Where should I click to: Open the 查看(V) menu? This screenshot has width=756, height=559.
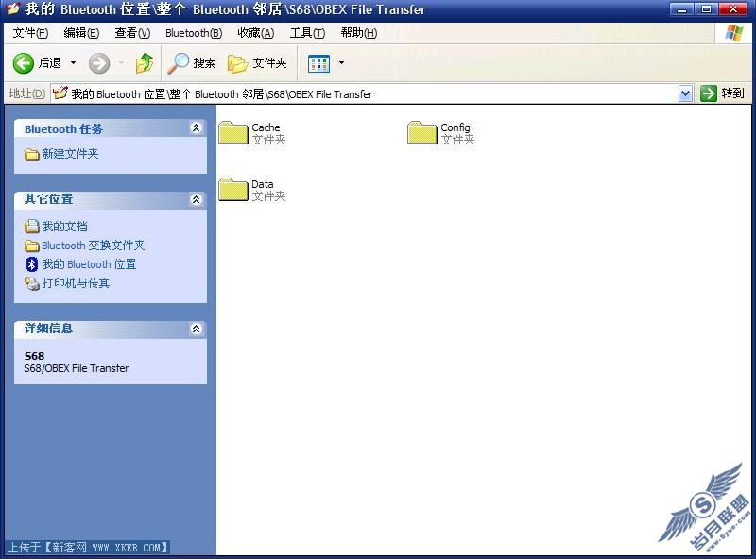coord(132,33)
